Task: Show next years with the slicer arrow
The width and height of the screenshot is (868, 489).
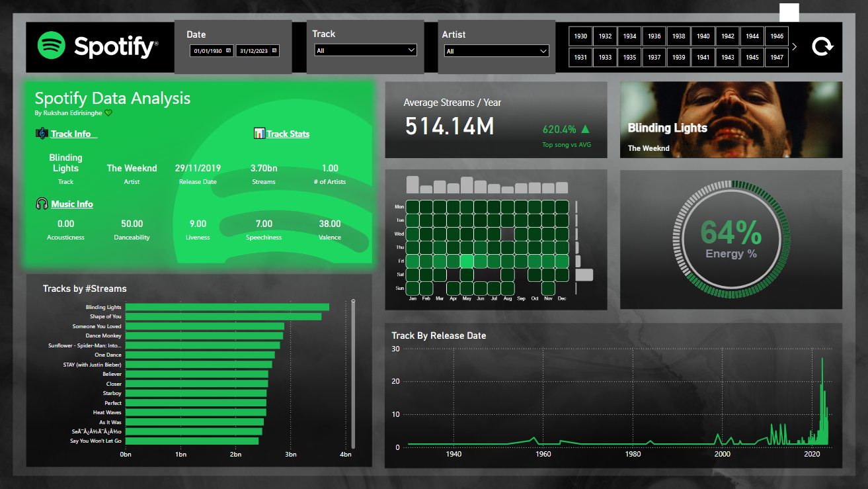Action: 795,47
